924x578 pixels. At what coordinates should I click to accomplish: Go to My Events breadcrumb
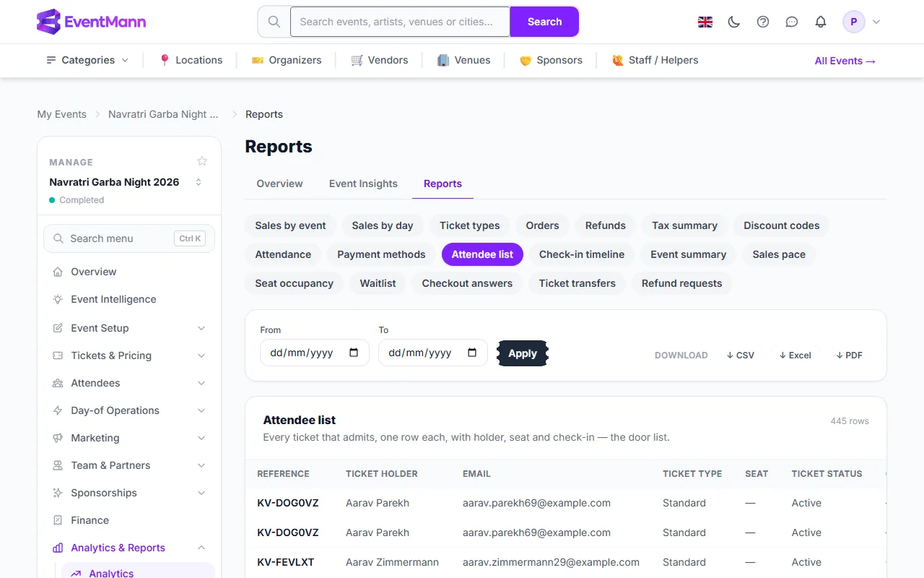coord(62,114)
